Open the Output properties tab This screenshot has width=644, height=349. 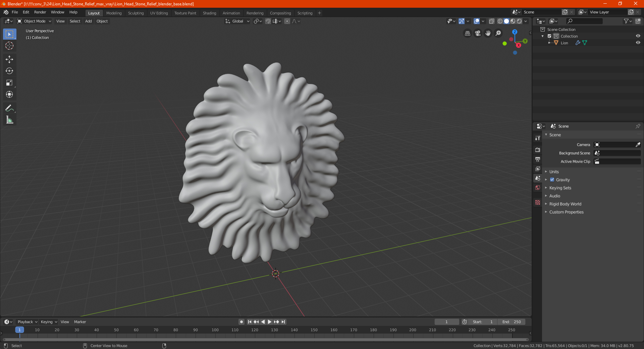point(538,159)
